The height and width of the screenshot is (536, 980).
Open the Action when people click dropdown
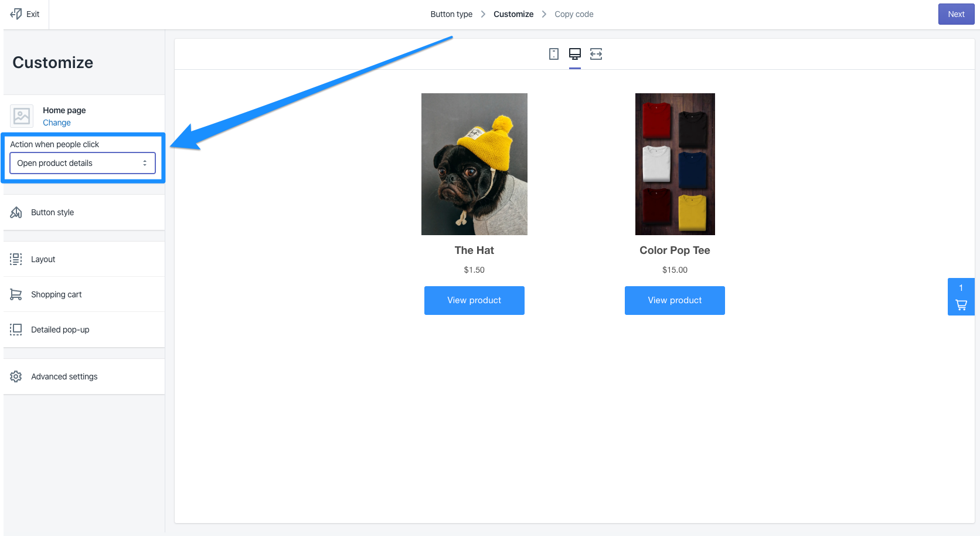(83, 163)
